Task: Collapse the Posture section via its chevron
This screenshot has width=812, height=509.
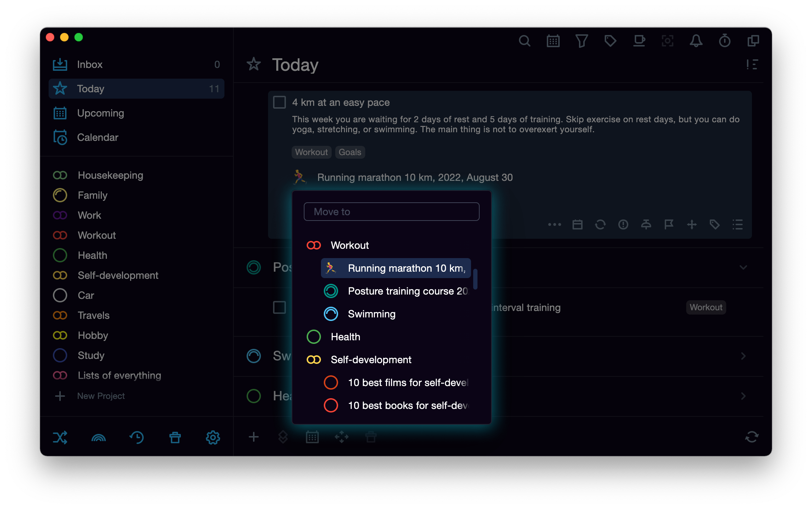Action: 744,267
